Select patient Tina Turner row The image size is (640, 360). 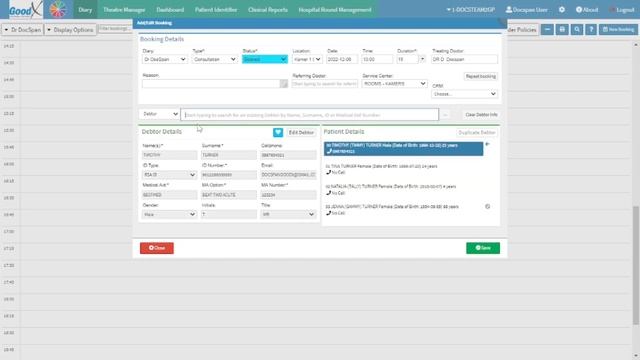(x=404, y=169)
